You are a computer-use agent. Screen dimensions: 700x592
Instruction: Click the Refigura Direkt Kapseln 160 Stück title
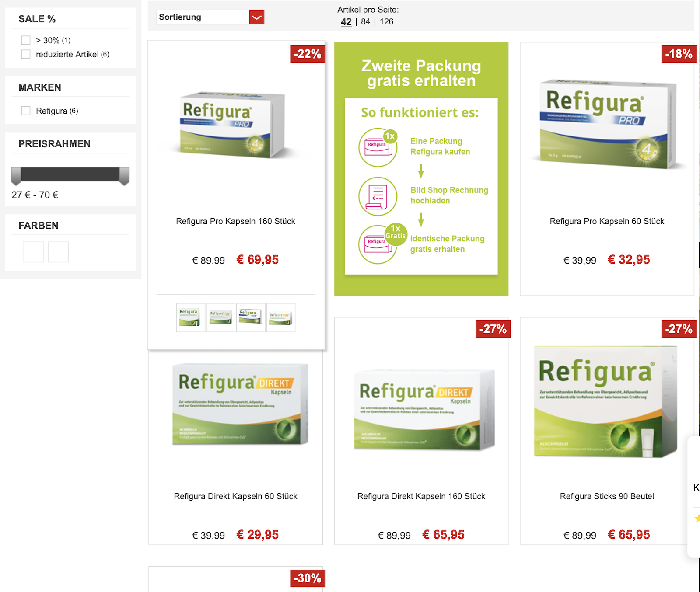pos(421,496)
